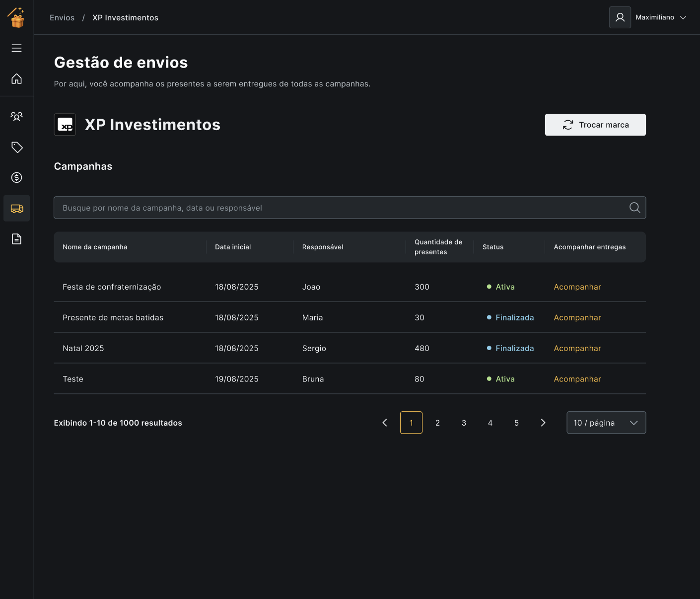Open the users group sidebar icon
The width and height of the screenshot is (700, 599).
pyautogui.click(x=16, y=116)
